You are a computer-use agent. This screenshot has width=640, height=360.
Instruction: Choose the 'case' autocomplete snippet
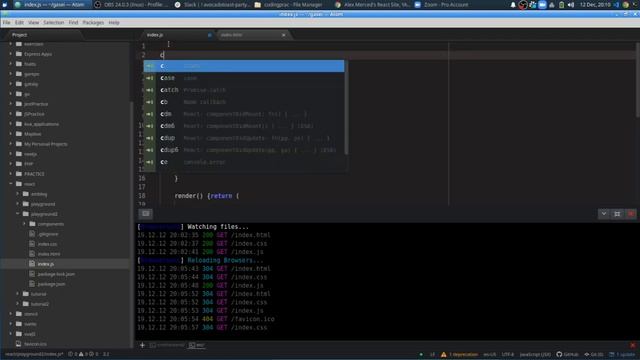click(244, 78)
